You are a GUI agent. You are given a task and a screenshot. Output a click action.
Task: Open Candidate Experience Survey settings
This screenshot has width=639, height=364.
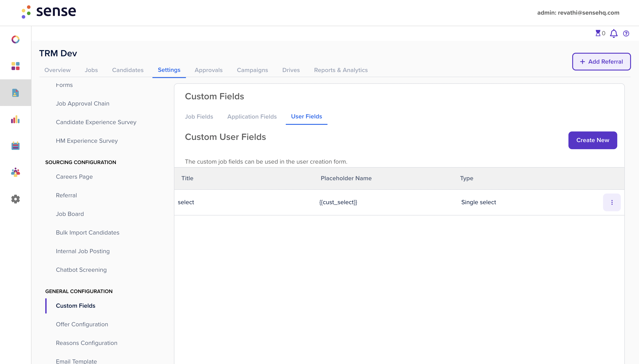click(96, 122)
